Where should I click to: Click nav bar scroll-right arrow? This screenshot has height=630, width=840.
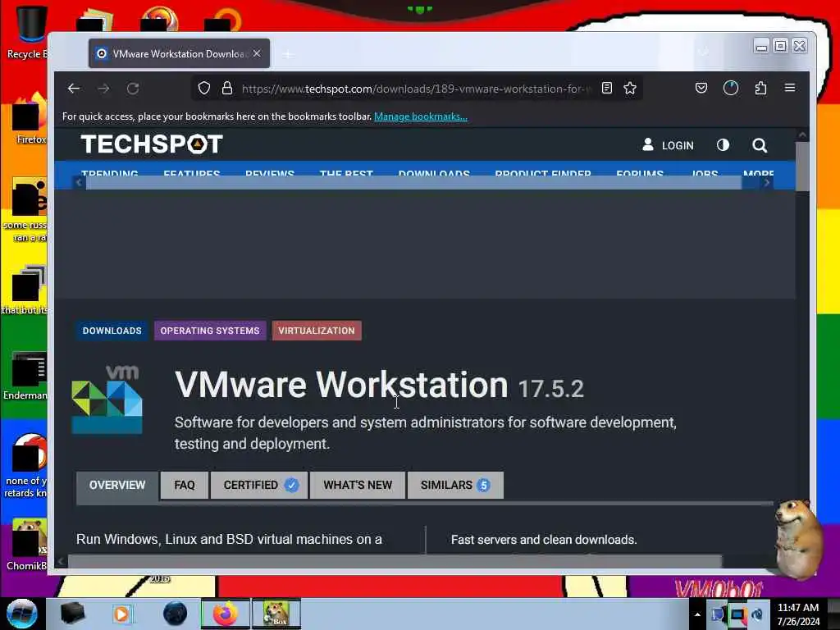coord(767,183)
